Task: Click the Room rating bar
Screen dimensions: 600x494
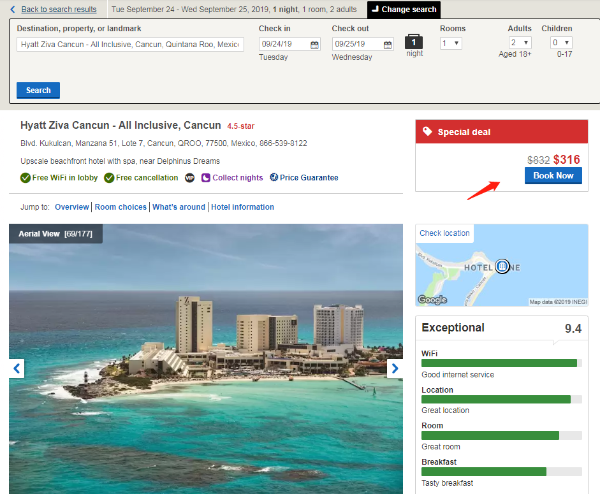Action: 501,435
